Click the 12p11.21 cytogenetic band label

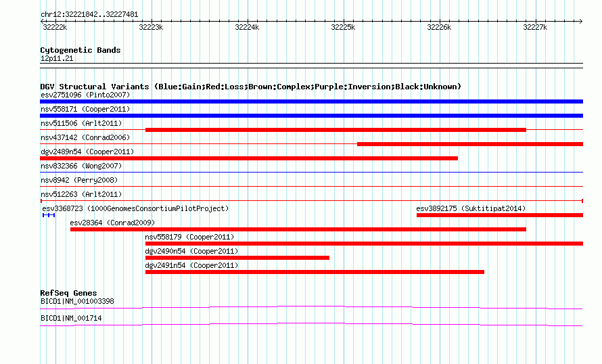tap(57, 59)
